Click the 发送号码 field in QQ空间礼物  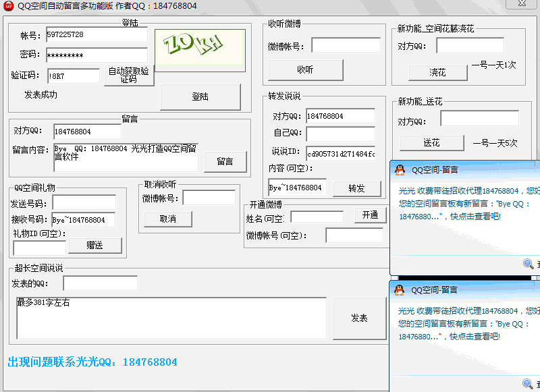click(x=84, y=202)
